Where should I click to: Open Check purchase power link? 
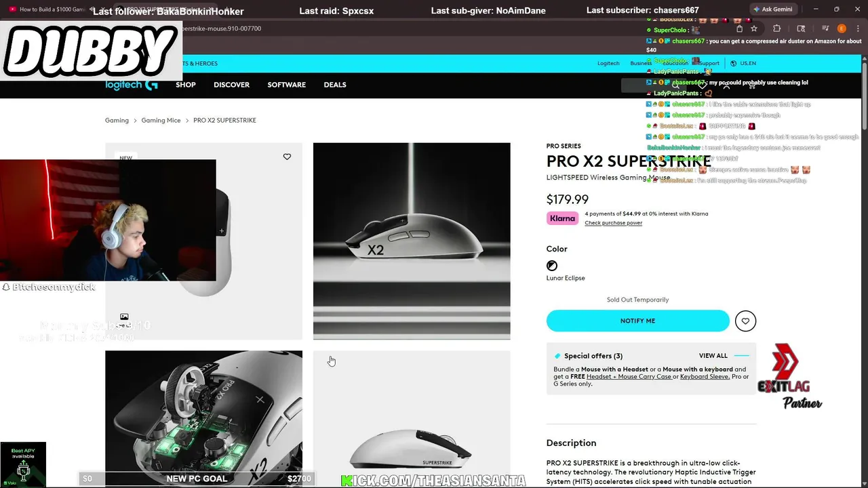[x=614, y=223]
